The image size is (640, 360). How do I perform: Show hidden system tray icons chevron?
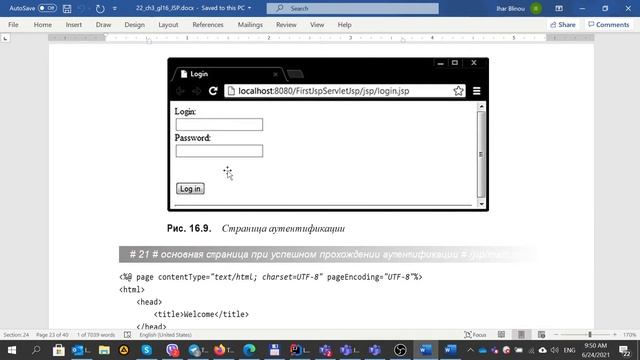470,350
